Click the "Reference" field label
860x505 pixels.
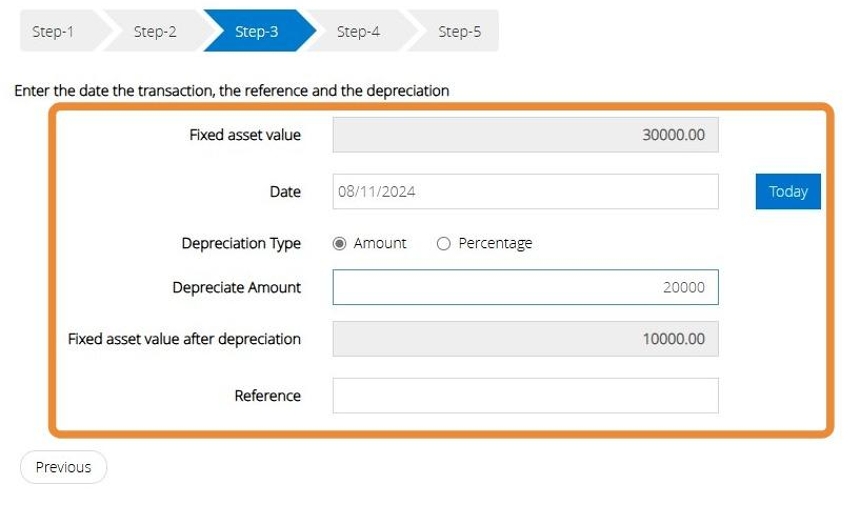(x=267, y=395)
